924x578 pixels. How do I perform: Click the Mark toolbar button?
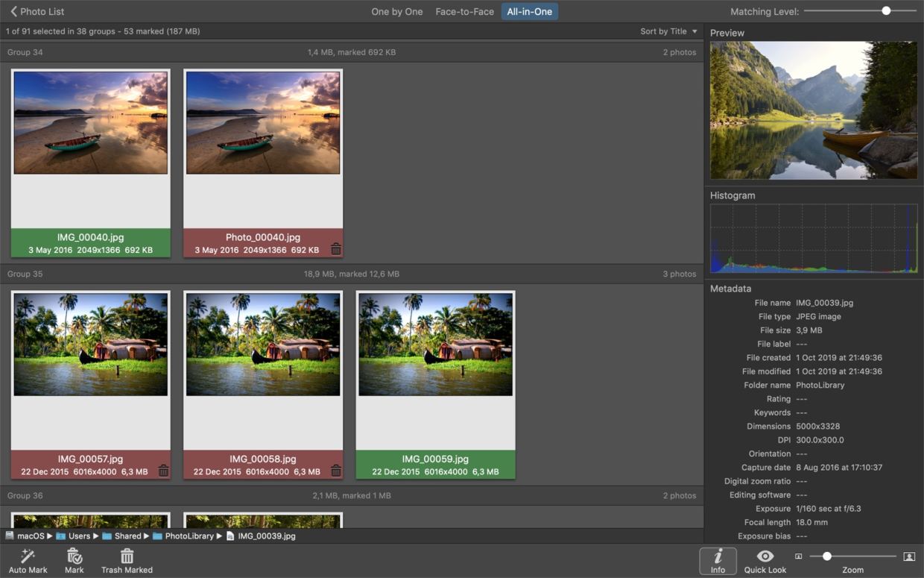pos(75,561)
